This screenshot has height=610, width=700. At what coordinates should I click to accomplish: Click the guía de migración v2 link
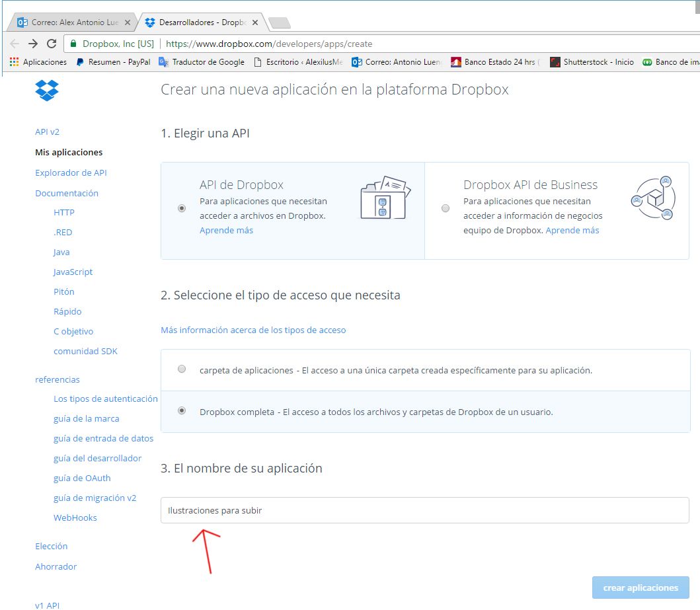pos(95,498)
